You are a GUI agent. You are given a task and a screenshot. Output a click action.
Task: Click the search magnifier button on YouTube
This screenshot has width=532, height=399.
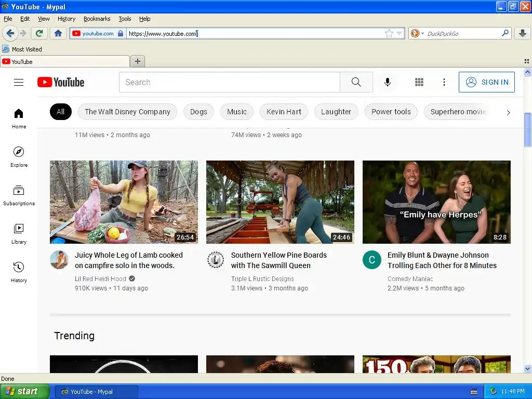356,82
